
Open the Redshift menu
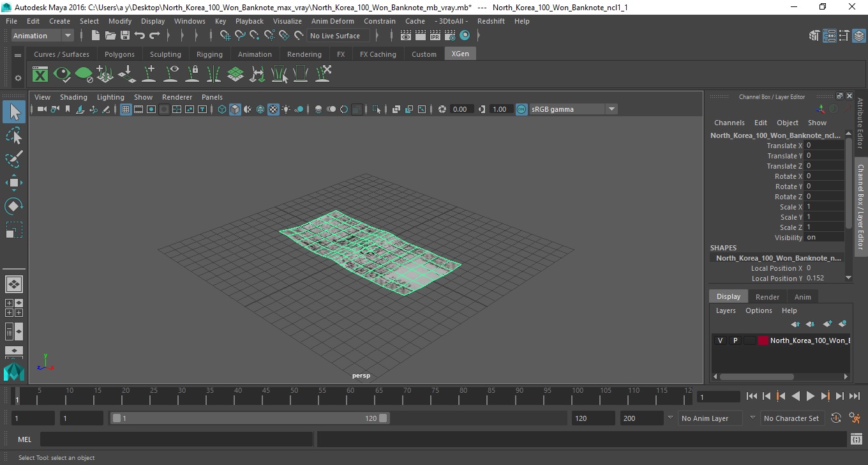click(x=491, y=21)
